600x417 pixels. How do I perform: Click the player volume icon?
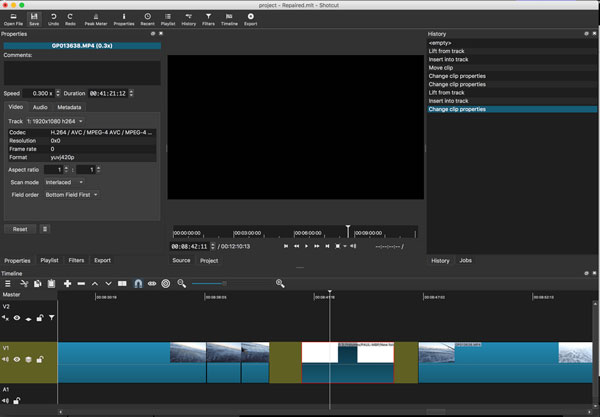(x=354, y=246)
